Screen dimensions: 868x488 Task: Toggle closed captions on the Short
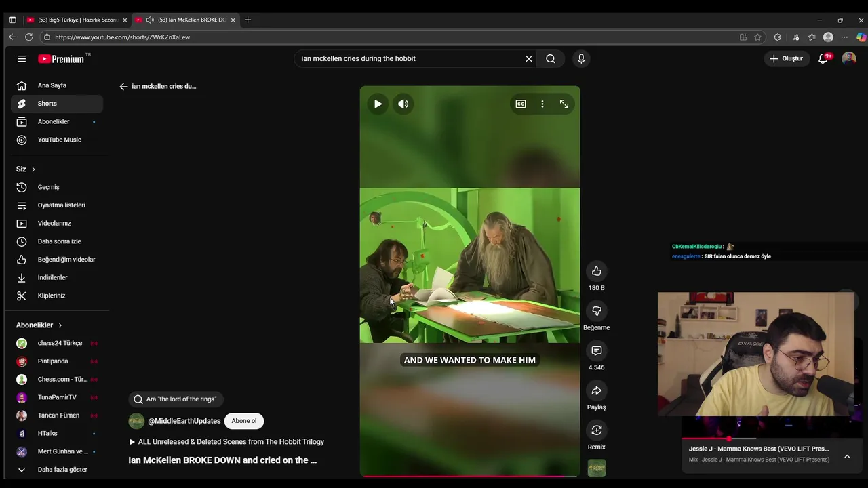coord(521,104)
